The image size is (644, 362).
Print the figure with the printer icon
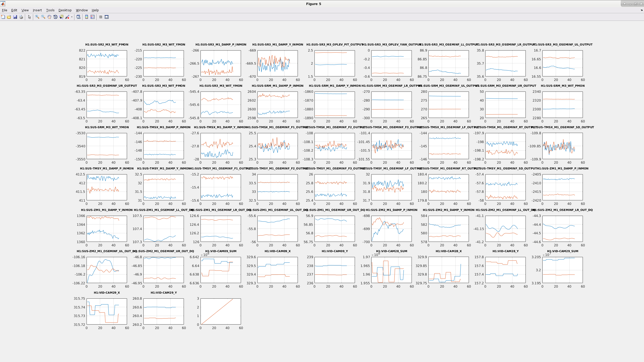coord(21,17)
